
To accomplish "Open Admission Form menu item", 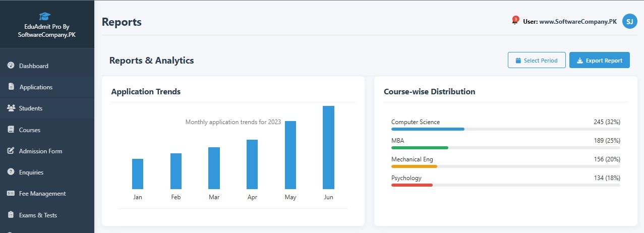I will 47,151.
